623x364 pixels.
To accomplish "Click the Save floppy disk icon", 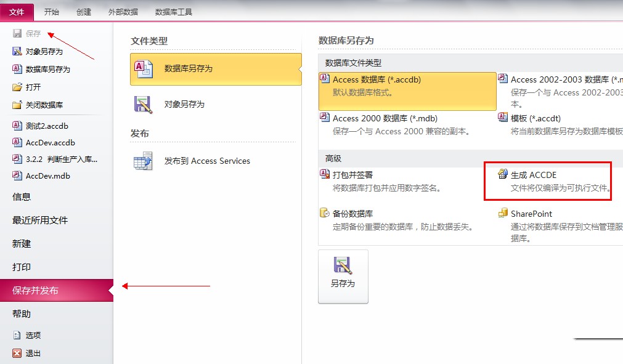I will [x=17, y=33].
